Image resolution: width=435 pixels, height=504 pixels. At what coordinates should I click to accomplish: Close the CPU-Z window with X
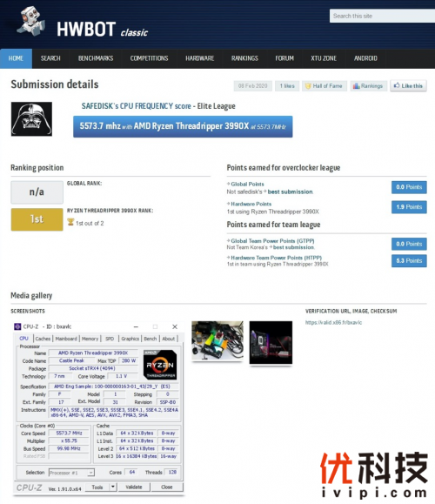coord(175,327)
